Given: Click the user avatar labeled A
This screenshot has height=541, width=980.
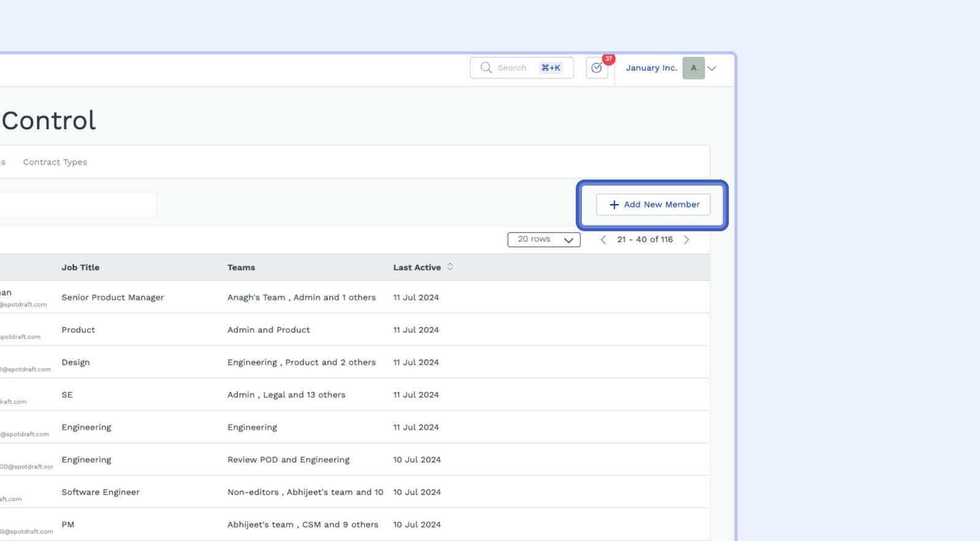Looking at the screenshot, I should click(x=693, y=68).
